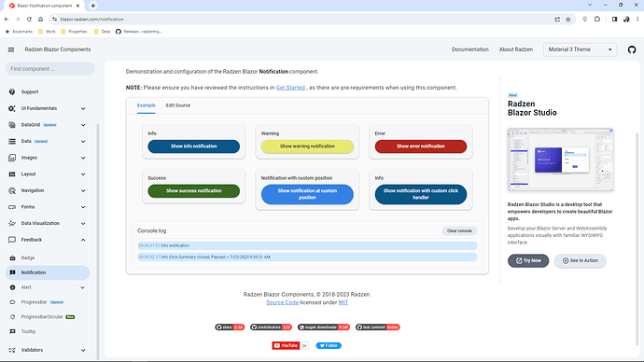
Task: Open the Material 3 Theme dropdown
Action: [580, 49]
